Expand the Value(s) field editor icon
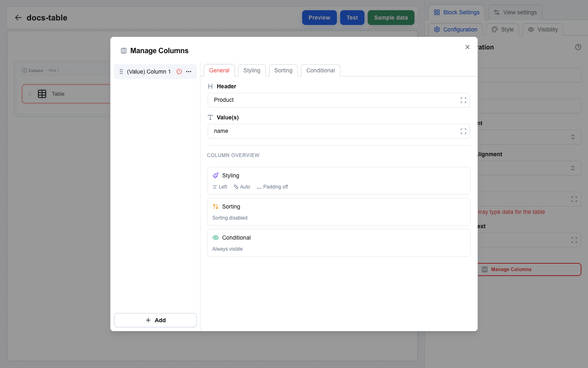The image size is (588, 368). point(463,131)
